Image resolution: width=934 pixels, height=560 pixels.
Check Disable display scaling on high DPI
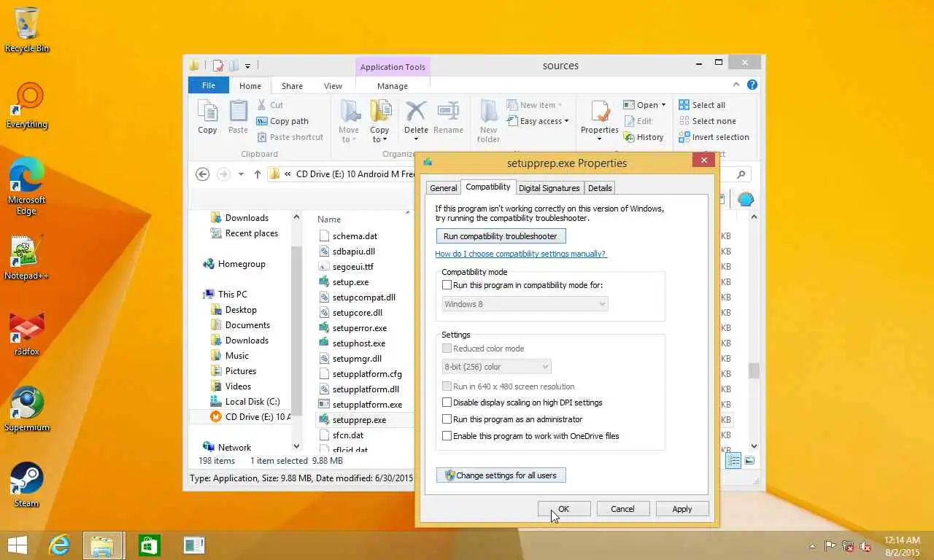coord(447,402)
